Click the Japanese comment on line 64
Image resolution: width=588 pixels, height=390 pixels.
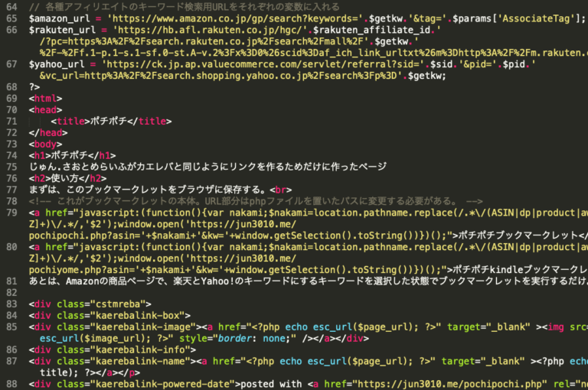184,7
